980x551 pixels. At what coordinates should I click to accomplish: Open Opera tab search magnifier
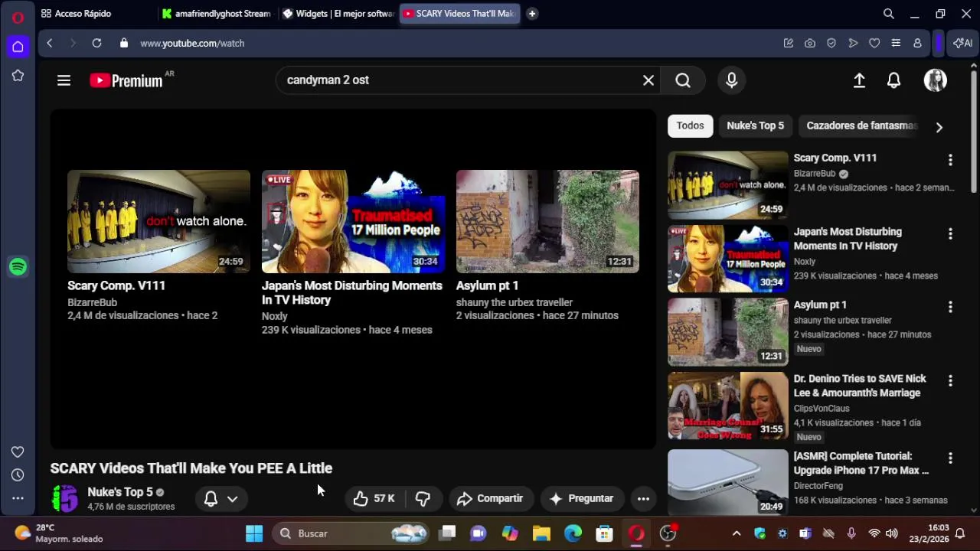click(x=889, y=14)
